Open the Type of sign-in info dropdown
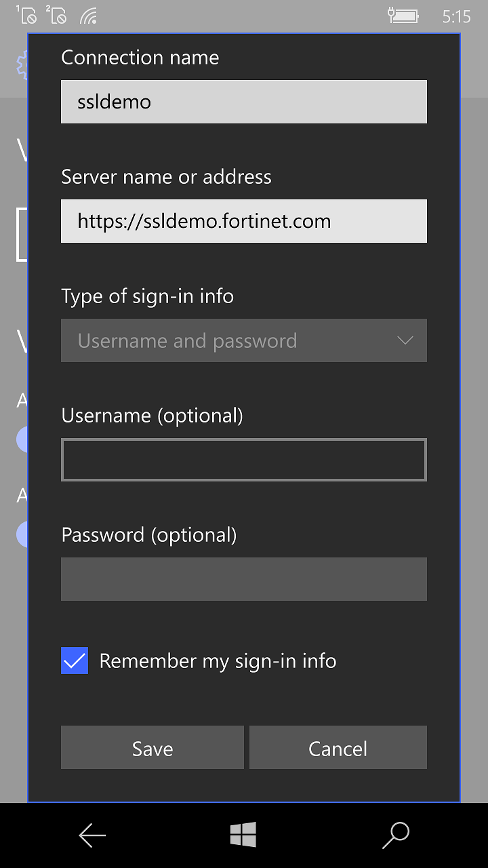The height and width of the screenshot is (868, 488). (x=243, y=340)
